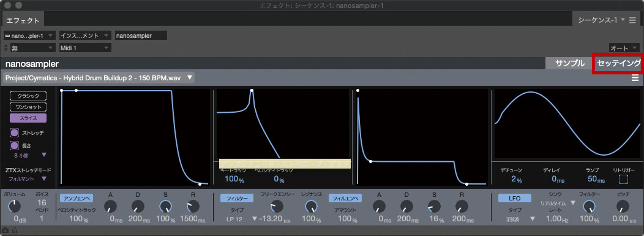Click the filter envelope D knob
The image size is (644, 236).
[x=406, y=206]
